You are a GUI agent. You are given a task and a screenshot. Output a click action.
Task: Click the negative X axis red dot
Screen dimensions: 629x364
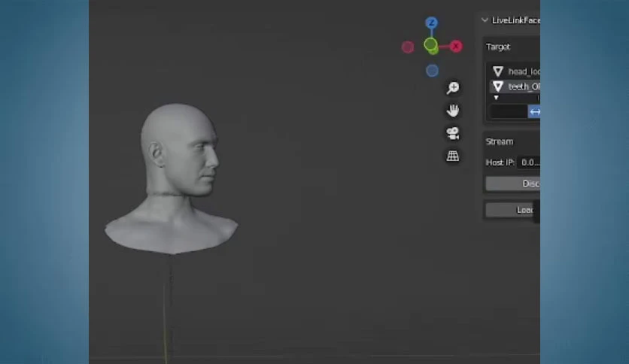pyautogui.click(x=408, y=47)
